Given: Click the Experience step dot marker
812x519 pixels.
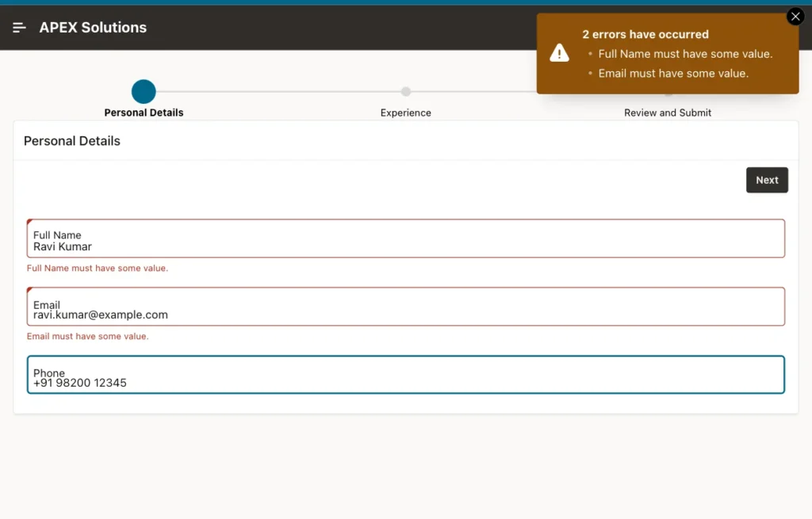Looking at the screenshot, I should [406, 92].
